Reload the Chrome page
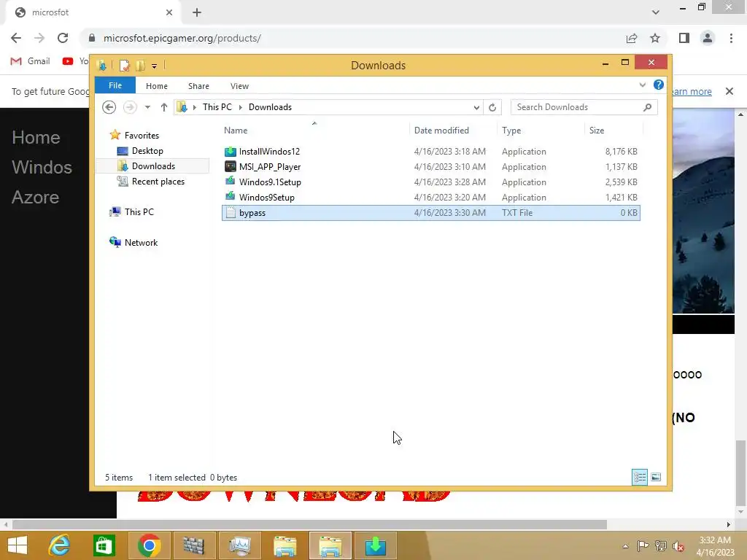This screenshot has height=560, width=747. 63,38
